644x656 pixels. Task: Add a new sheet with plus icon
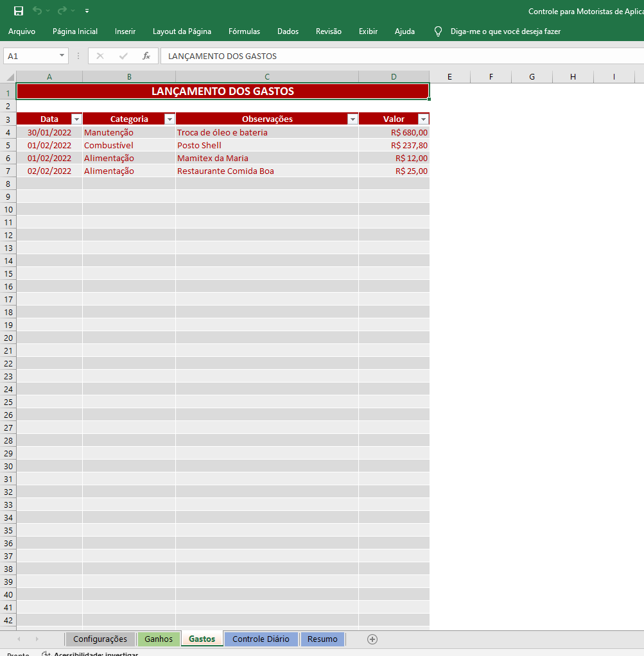[372, 639]
